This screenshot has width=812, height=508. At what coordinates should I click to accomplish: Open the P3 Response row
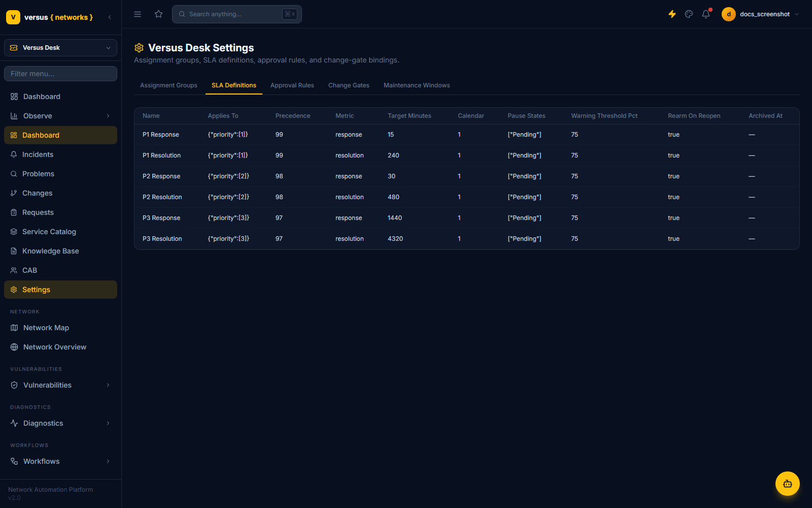[467, 218]
